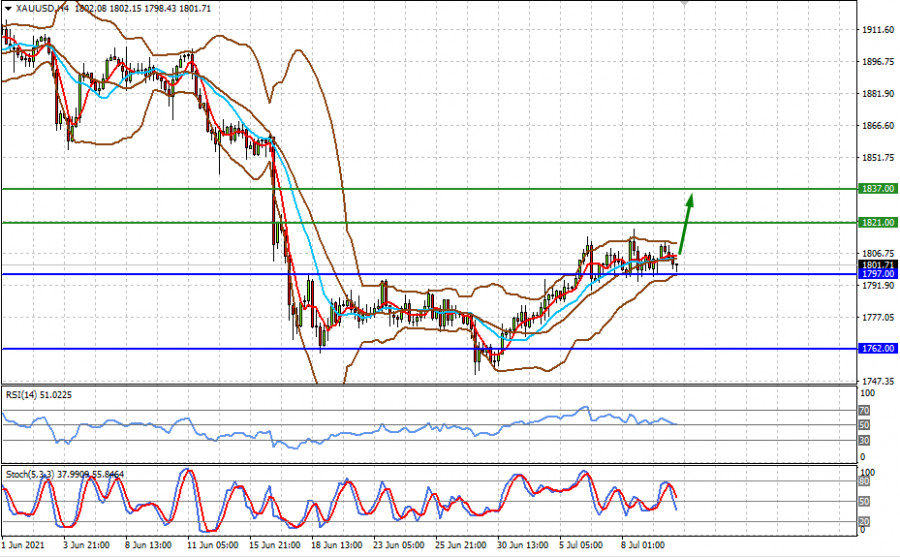The image size is (900, 557).
Task: Click the 1911.60 price scale value
Action: pos(877,30)
